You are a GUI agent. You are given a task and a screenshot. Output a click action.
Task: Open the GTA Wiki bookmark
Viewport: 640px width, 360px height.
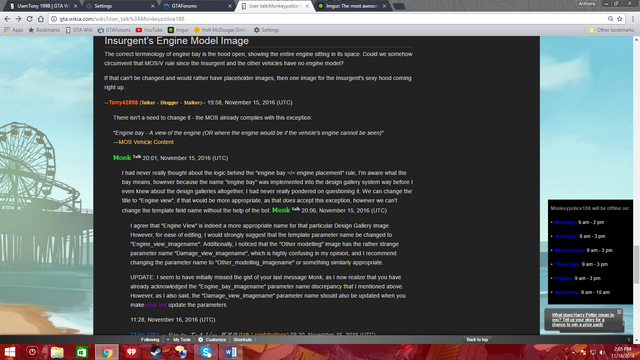click(79, 30)
